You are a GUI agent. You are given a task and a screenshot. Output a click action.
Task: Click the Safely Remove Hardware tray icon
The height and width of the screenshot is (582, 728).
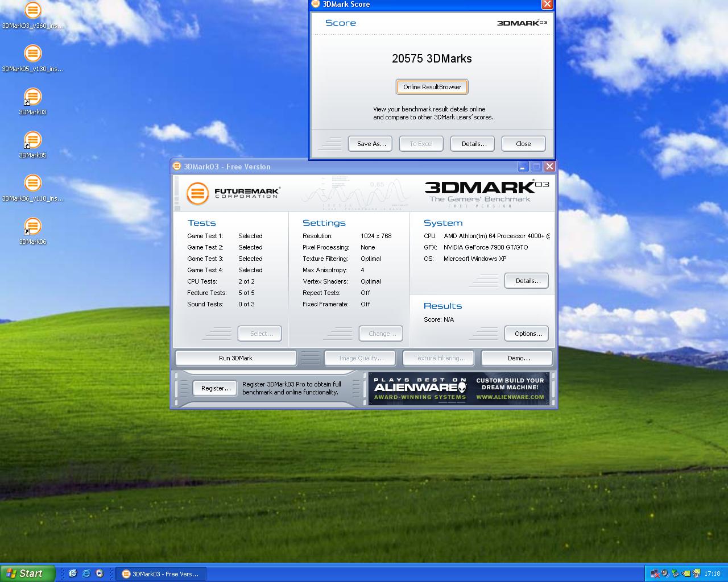(675, 573)
